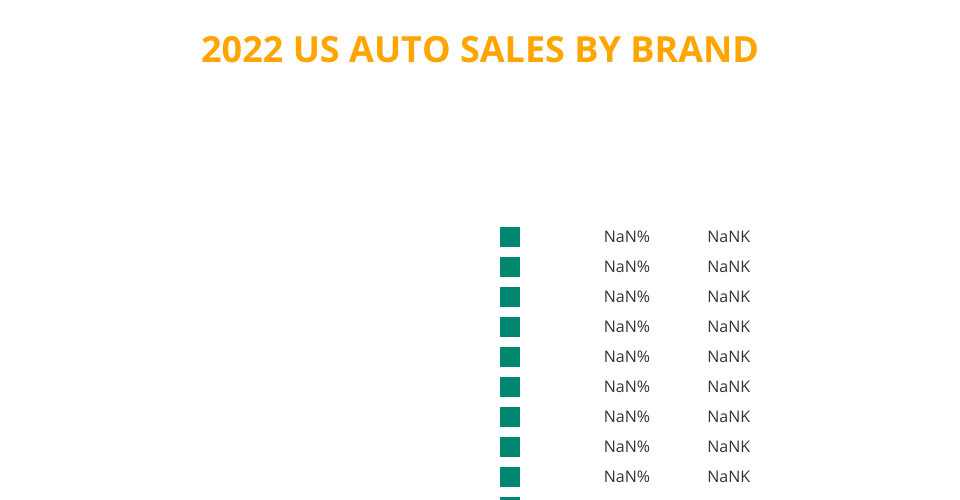Click the first green legend swatch
The width and height of the screenshot is (960, 500).
point(510,237)
